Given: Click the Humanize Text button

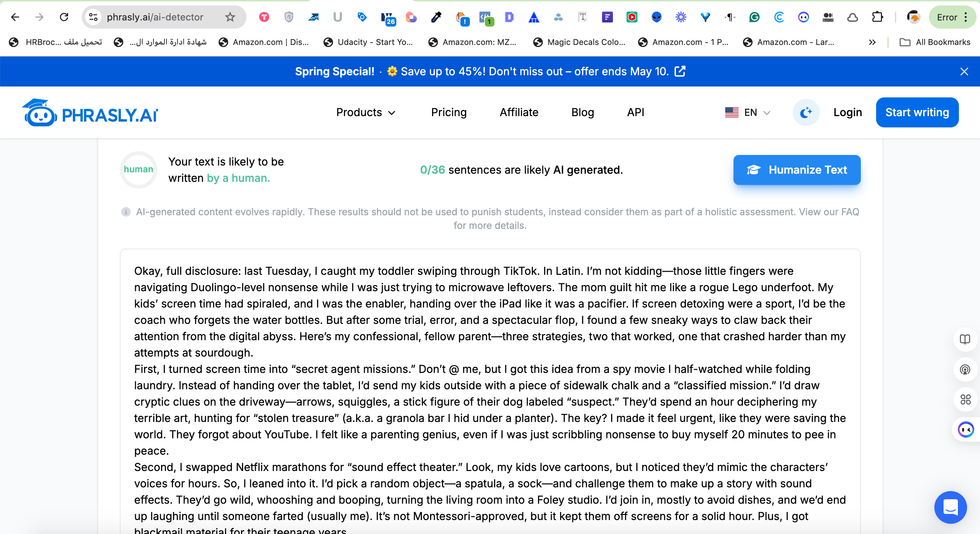Looking at the screenshot, I should (796, 170).
